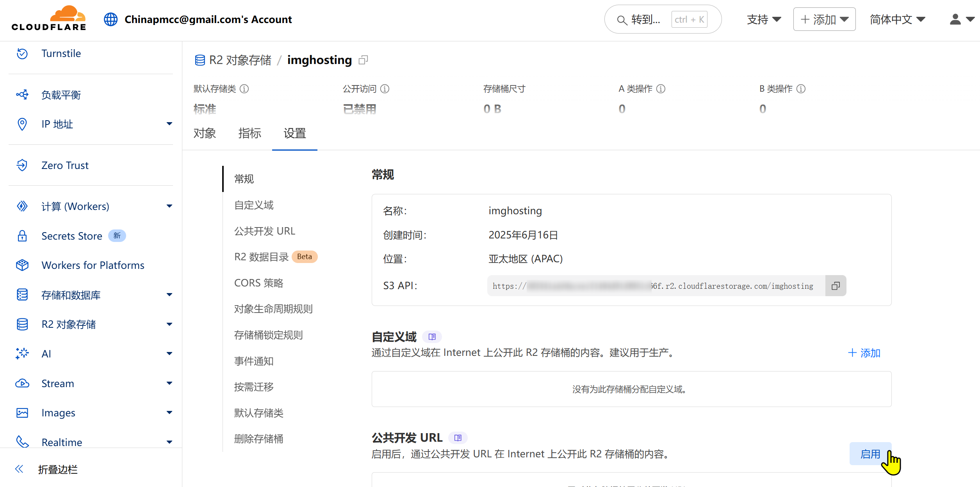Open public dev URL documentation icon
Image resolution: width=980 pixels, height=487 pixels.
pos(458,438)
